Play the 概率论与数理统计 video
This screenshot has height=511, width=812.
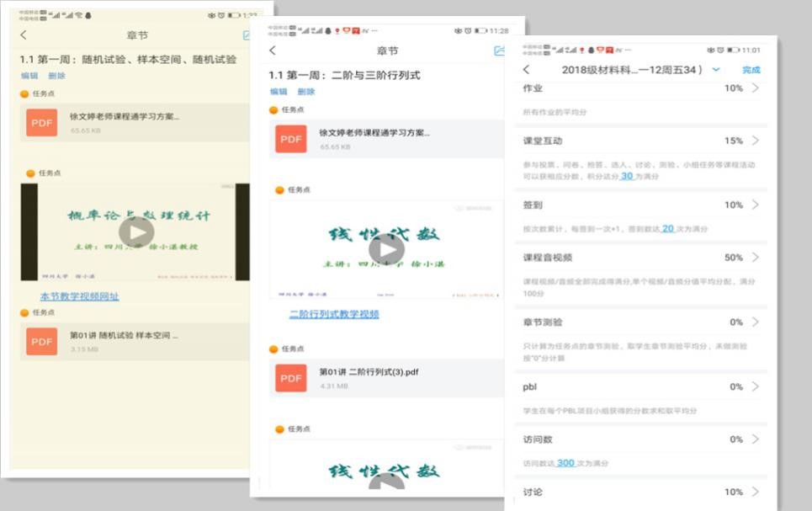click(135, 232)
